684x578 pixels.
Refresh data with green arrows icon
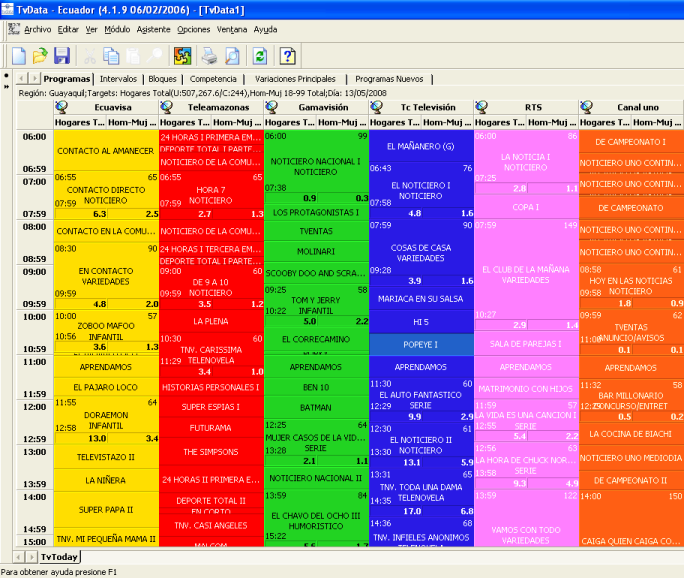260,56
